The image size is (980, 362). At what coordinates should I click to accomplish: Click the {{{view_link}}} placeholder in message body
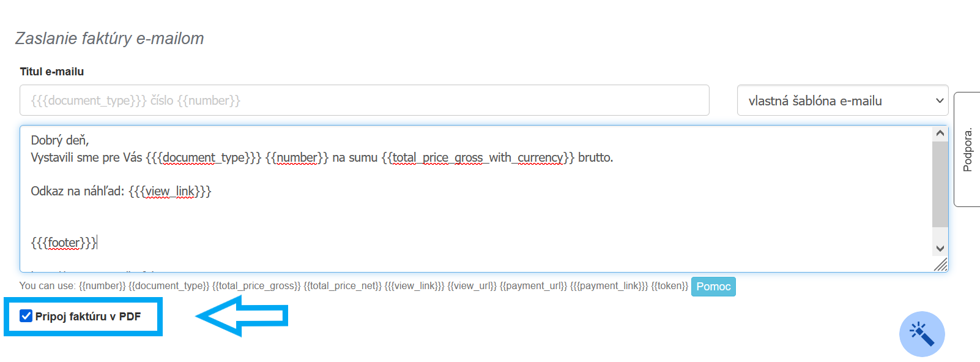169,191
